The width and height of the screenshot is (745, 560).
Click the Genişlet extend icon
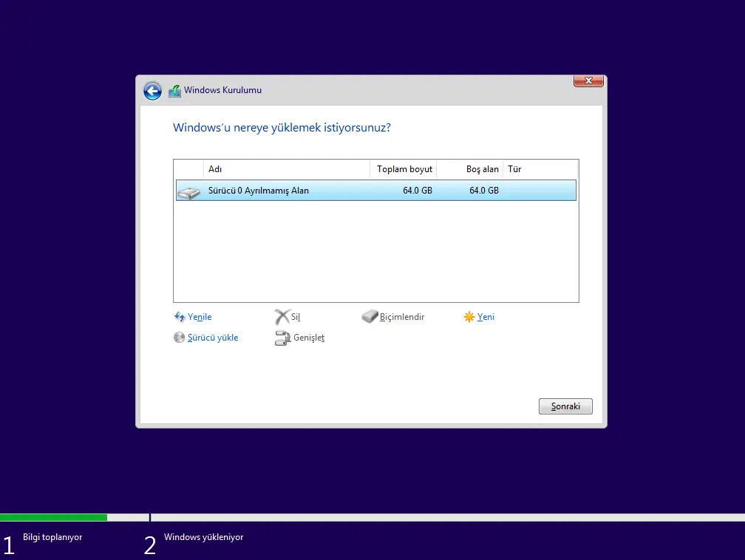pos(282,338)
